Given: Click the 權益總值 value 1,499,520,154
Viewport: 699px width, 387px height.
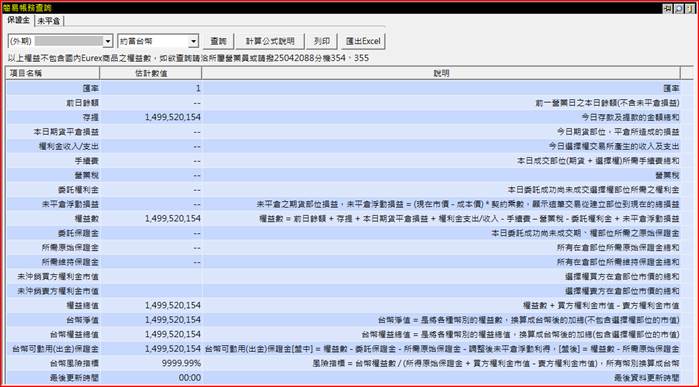Looking at the screenshot, I should click(x=173, y=305).
